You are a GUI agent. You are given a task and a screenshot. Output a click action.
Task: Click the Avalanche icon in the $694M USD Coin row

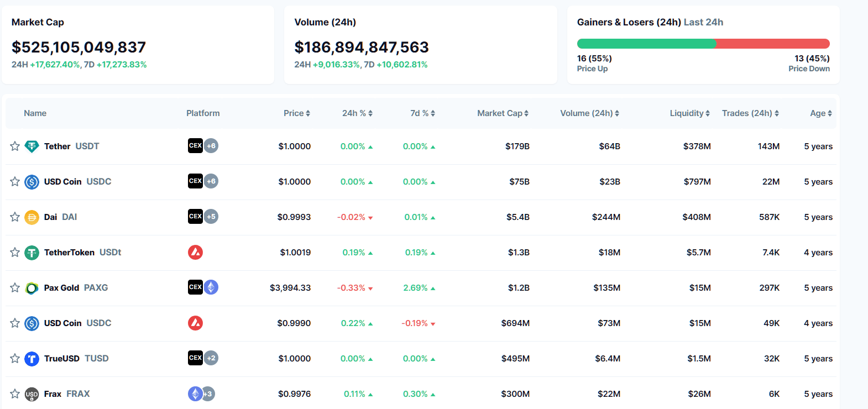pyautogui.click(x=195, y=323)
